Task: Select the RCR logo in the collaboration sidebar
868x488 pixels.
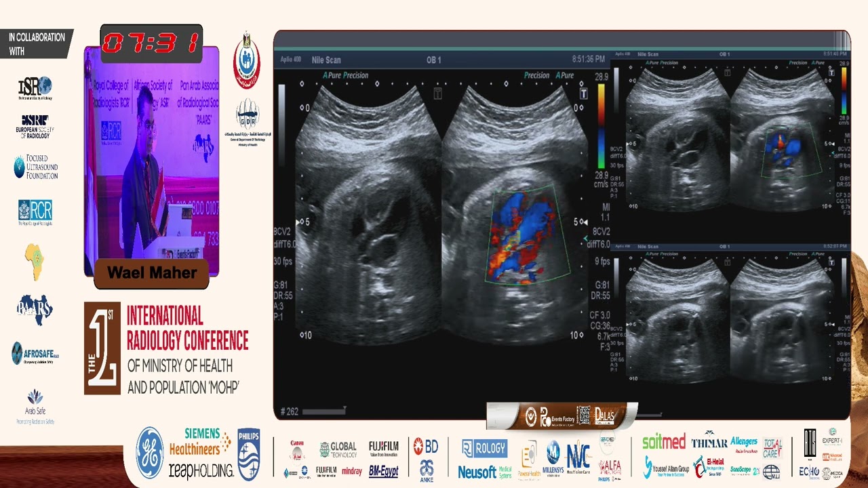Action: pyautogui.click(x=35, y=212)
